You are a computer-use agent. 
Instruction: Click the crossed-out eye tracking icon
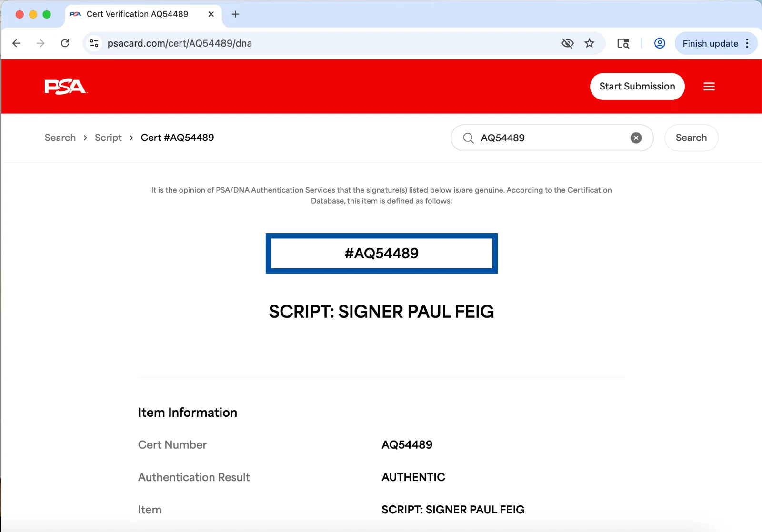click(567, 43)
